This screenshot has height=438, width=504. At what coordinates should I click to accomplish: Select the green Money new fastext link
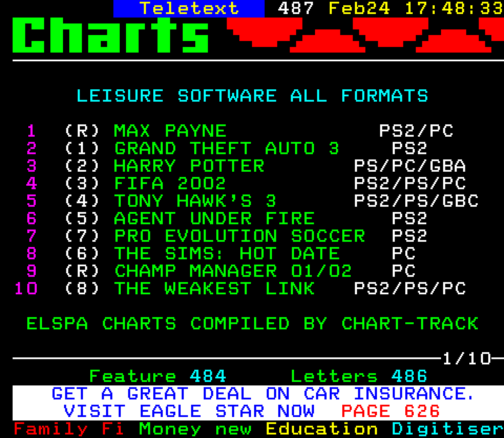(x=195, y=429)
